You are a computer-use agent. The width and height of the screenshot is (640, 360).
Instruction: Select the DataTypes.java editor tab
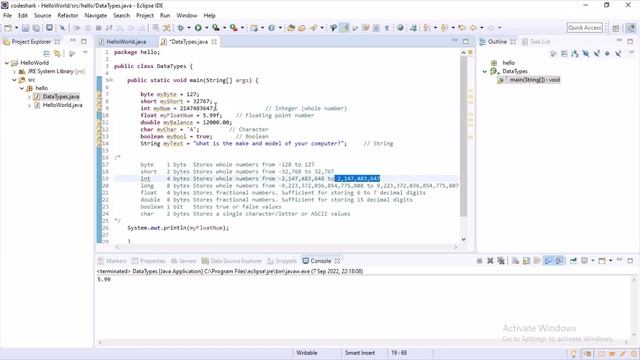189,42
